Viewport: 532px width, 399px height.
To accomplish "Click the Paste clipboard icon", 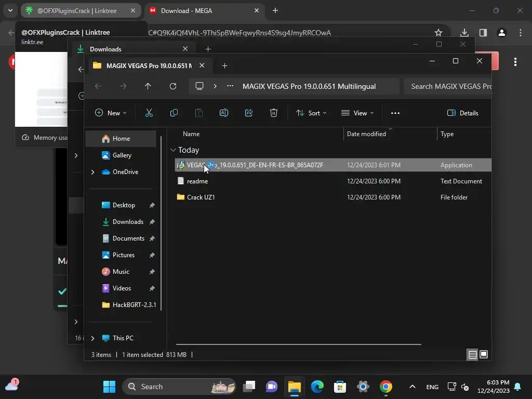I will [199, 113].
